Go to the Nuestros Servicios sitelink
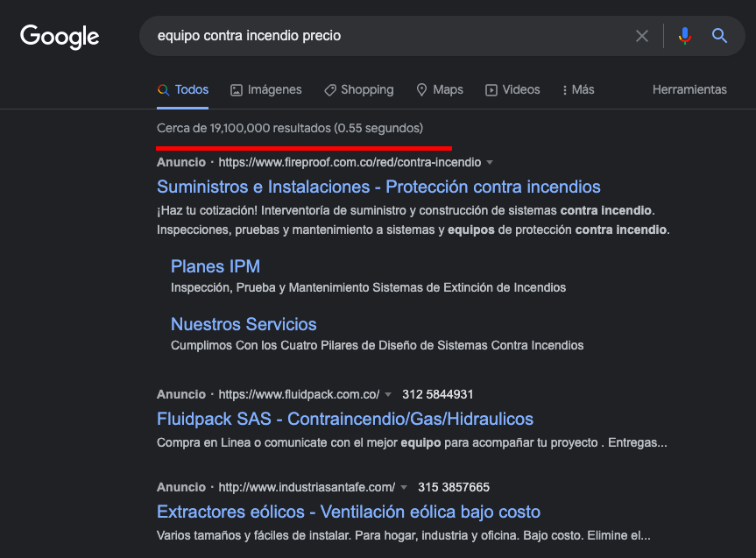The image size is (756, 558). (244, 324)
